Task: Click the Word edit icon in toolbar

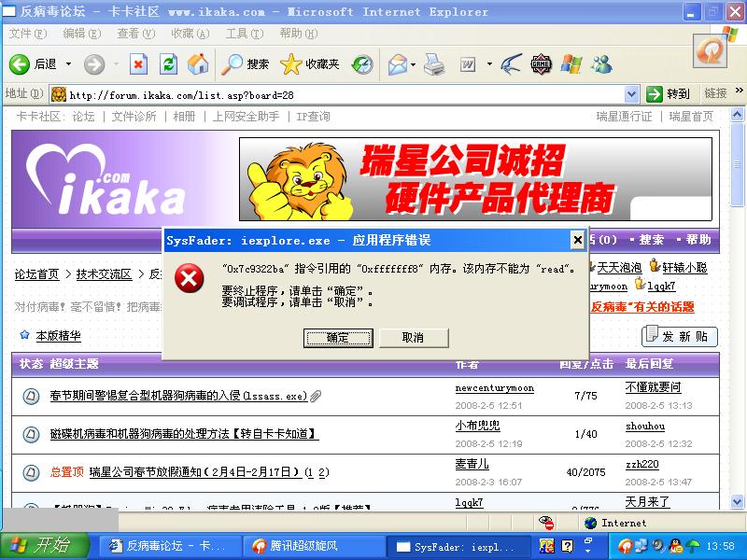Action: (468, 64)
